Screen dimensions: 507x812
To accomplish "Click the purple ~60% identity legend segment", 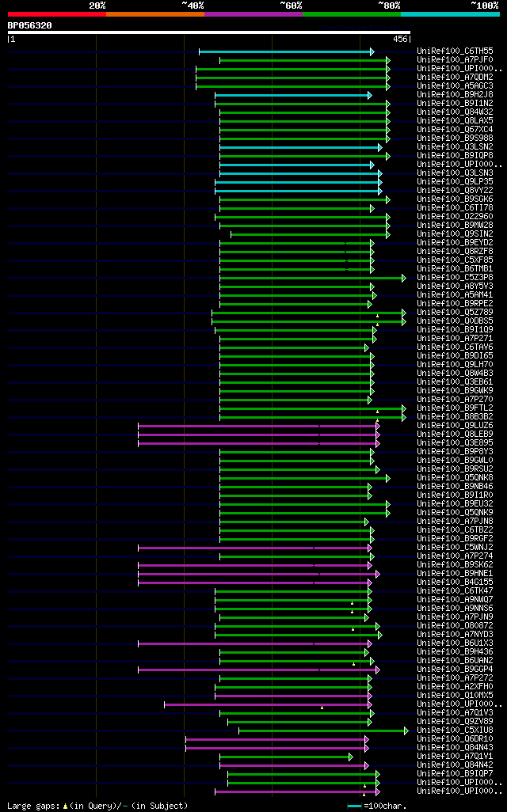I will click(x=253, y=14).
